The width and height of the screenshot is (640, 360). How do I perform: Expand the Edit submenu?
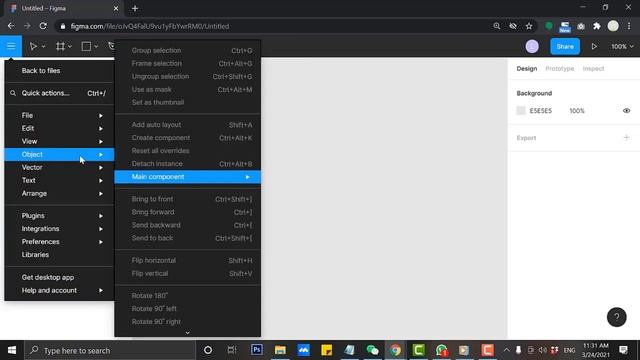59,128
